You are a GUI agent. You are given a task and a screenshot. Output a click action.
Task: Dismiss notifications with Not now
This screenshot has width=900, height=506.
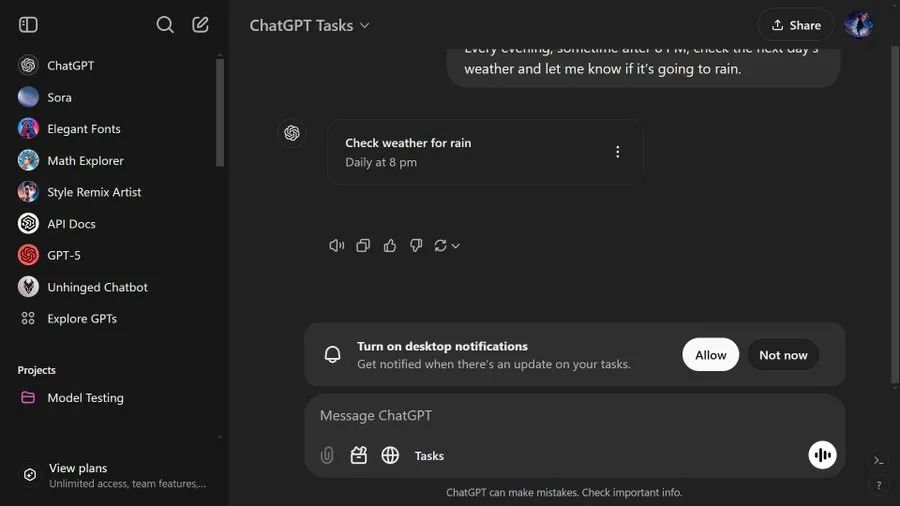click(x=783, y=355)
